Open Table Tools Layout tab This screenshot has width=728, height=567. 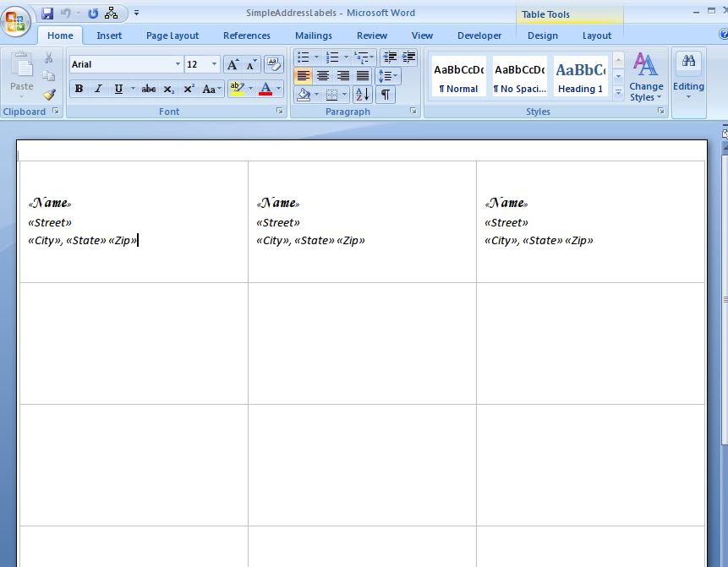[597, 35]
